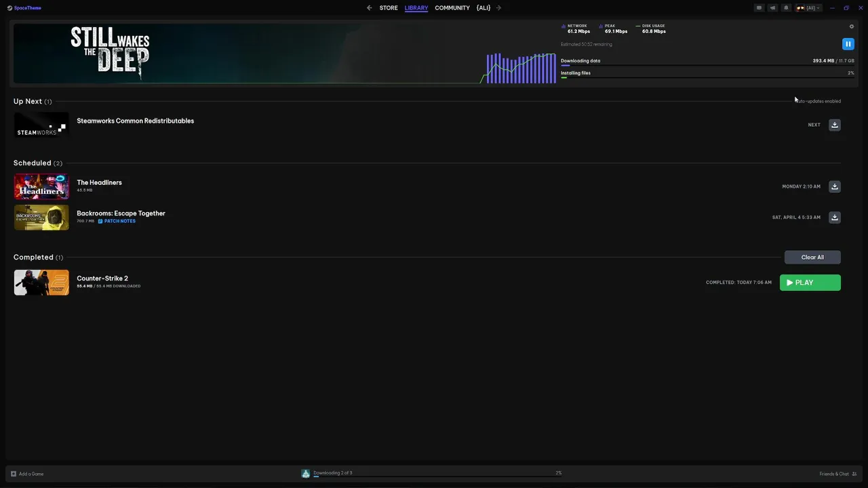The image size is (868, 488).
Task: Open The Headliners thumbnail
Action: [x=41, y=186]
